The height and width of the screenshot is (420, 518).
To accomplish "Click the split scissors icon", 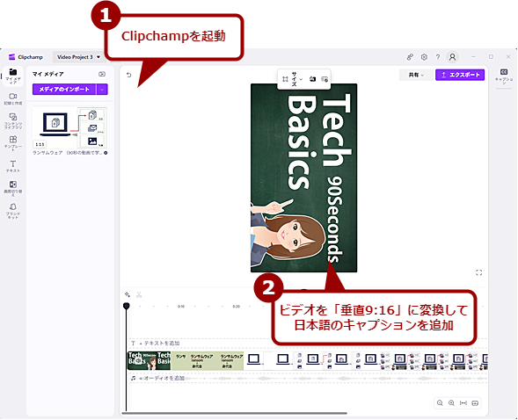I will [139, 294].
